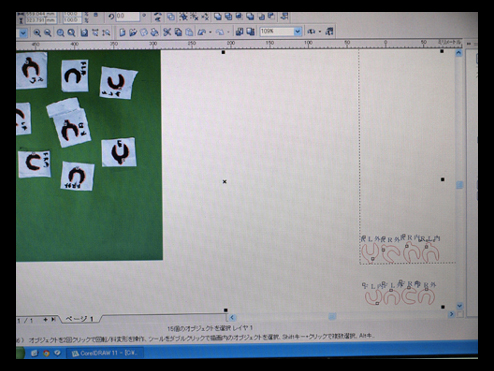Expand the Undo history dropdown arrow
Screen dimensions: 494x371
click(x=210, y=32)
